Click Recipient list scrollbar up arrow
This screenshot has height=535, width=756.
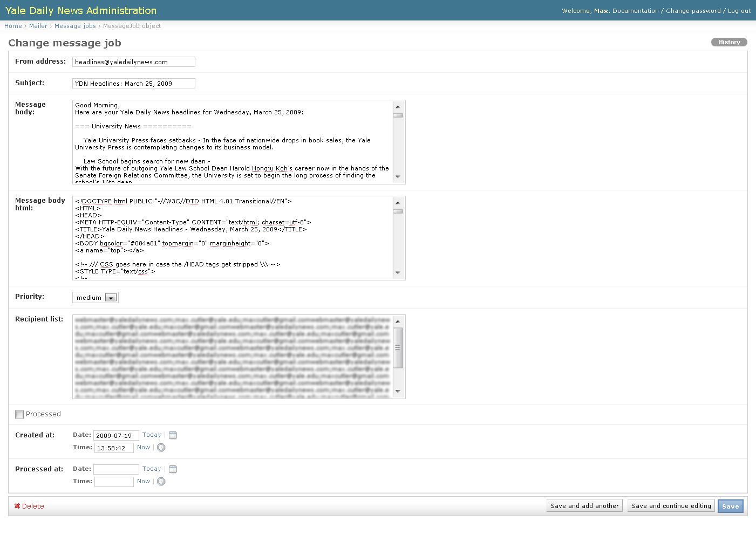tap(398, 321)
